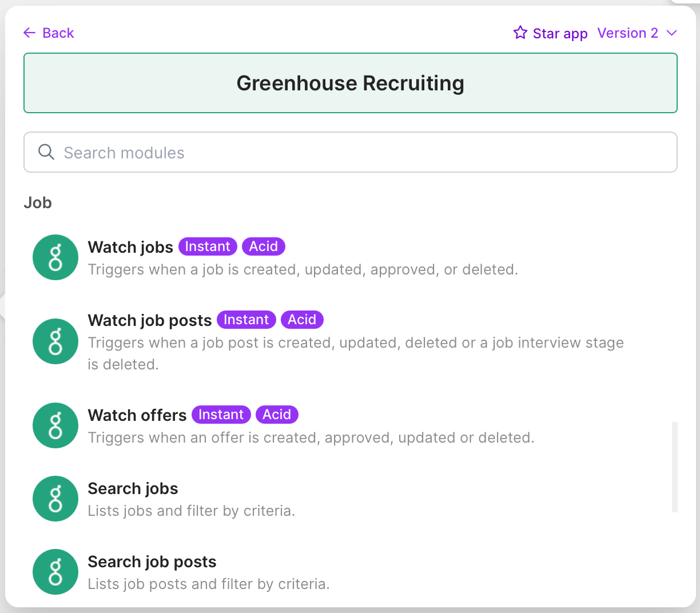700x613 pixels.
Task: Click the Instant badge on Watch job posts
Action: [246, 320]
